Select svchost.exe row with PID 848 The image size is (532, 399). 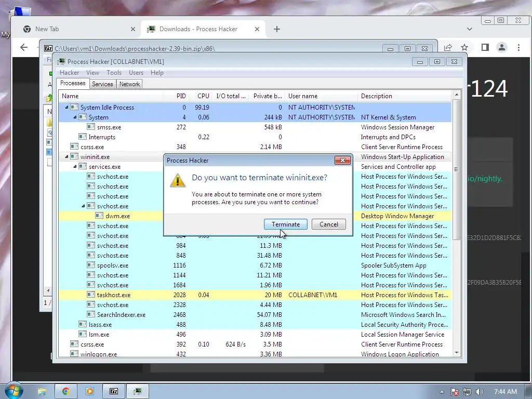(x=255, y=256)
